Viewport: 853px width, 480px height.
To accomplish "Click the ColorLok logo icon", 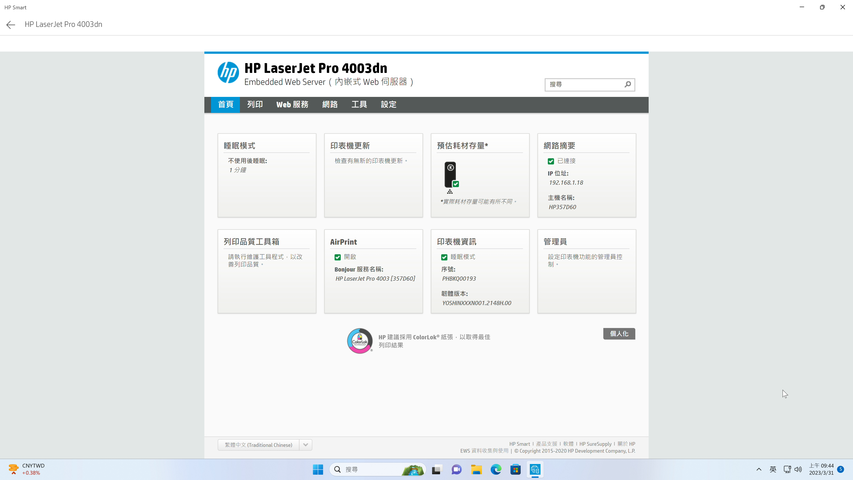I will pos(360,341).
